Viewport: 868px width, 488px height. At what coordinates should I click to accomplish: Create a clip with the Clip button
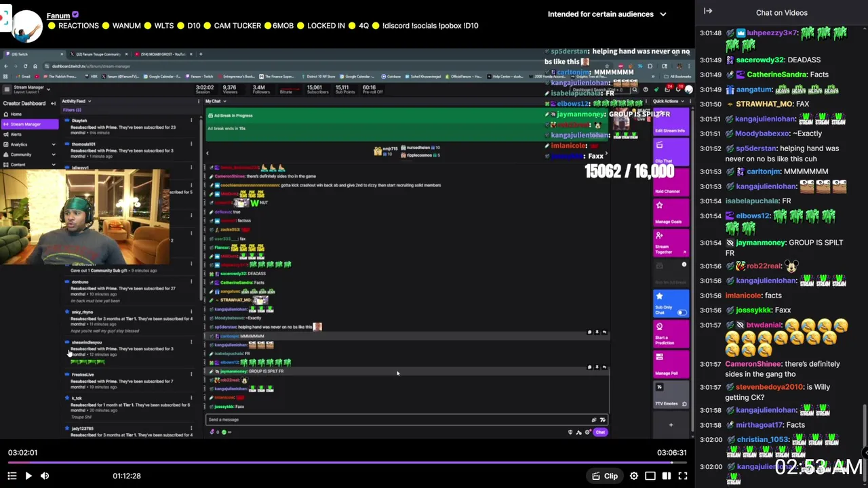click(605, 476)
